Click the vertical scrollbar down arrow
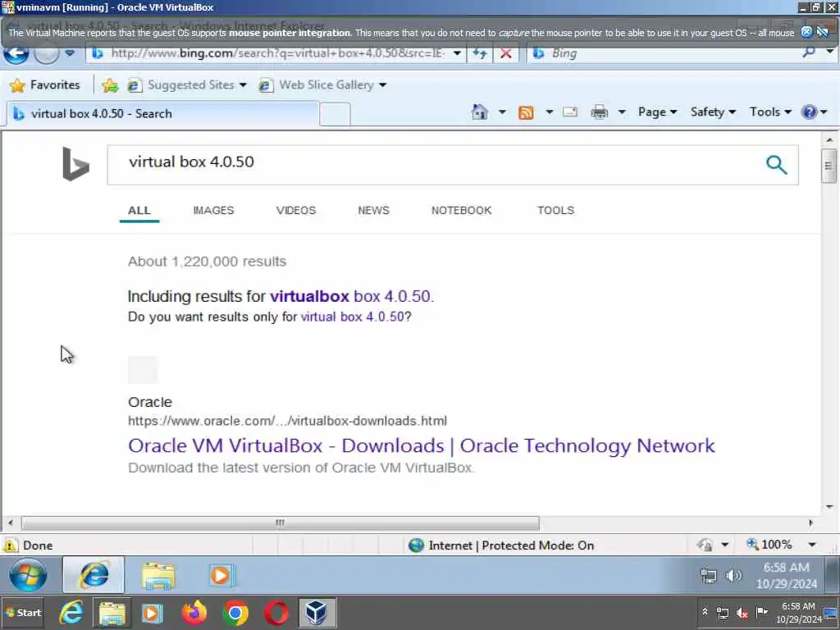This screenshot has width=840, height=630. (x=829, y=506)
